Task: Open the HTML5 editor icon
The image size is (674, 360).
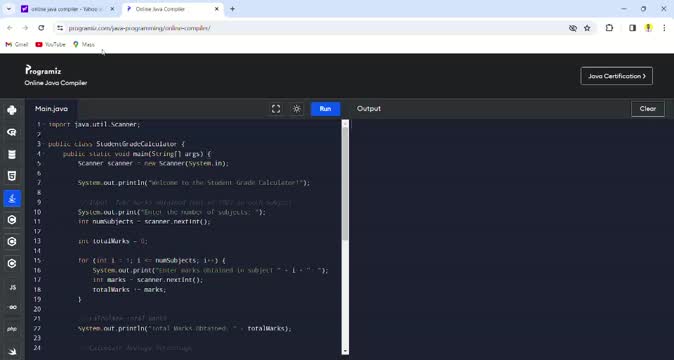Action: 12,176
